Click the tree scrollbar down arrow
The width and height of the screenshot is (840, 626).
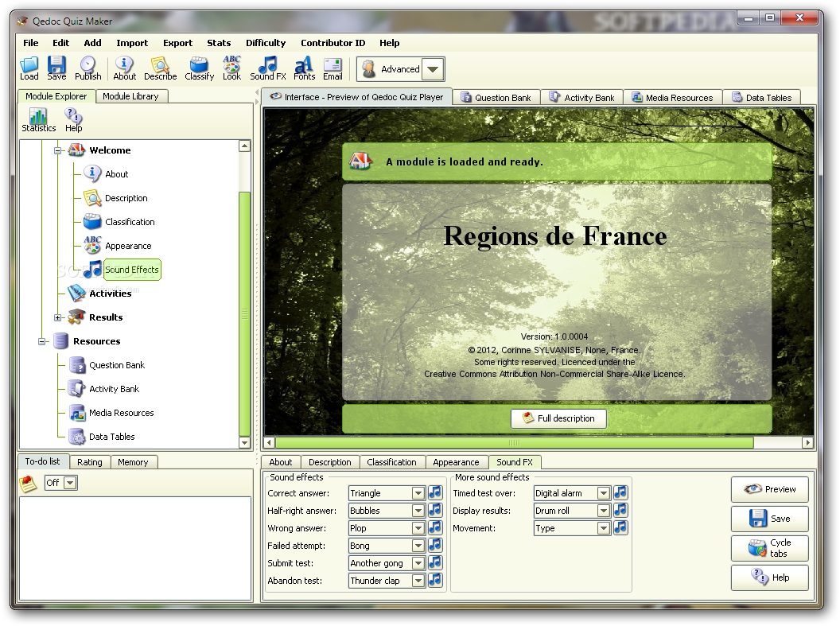(x=245, y=443)
